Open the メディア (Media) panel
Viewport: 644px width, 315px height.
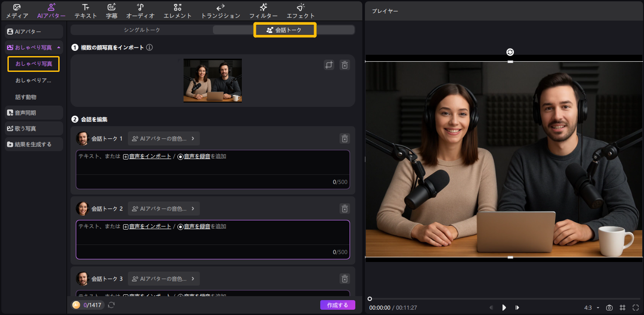17,11
